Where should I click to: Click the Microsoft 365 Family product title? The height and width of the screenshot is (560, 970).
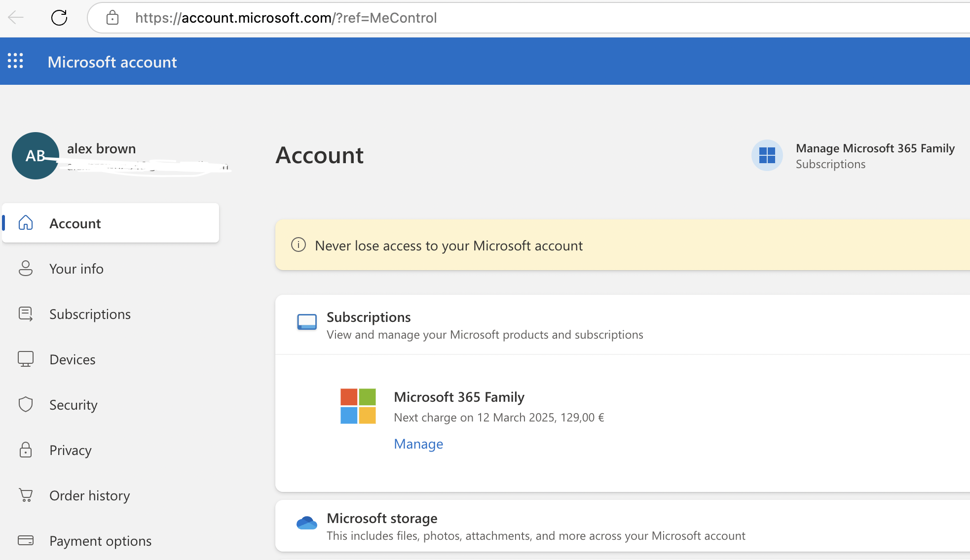click(x=459, y=396)
